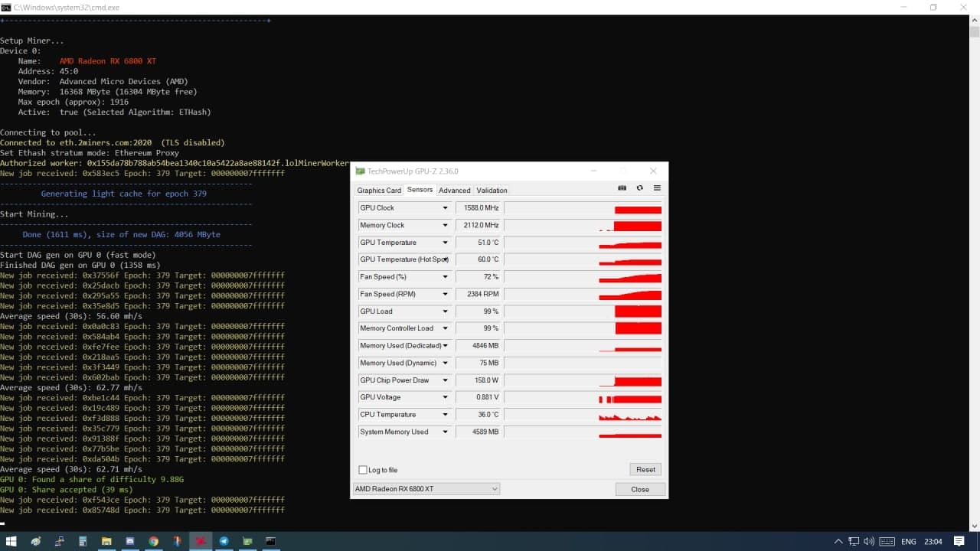Click the GPU-Z green taskbar icon
Viewport: 980px width, 551px height.
(x=247, y=541)
